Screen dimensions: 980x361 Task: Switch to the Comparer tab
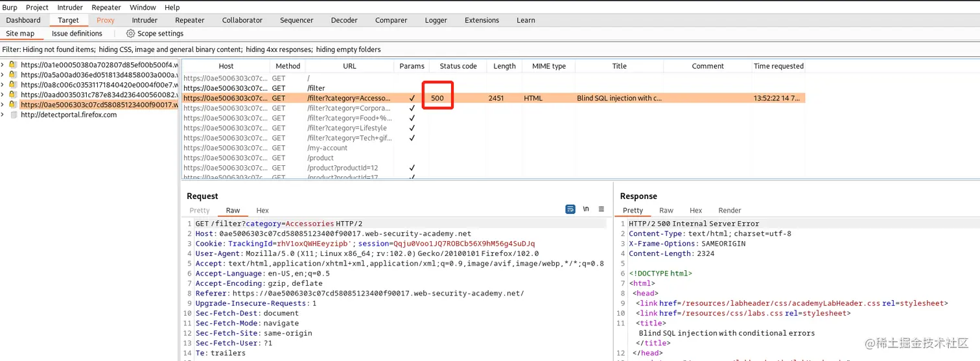tap(391, 20)
